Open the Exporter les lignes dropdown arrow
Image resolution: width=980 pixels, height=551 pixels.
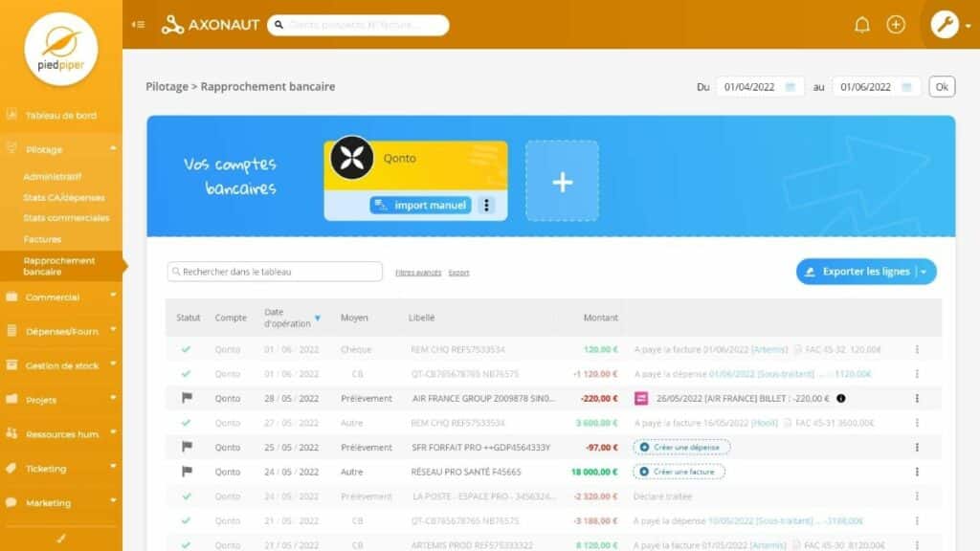point(924,272)
